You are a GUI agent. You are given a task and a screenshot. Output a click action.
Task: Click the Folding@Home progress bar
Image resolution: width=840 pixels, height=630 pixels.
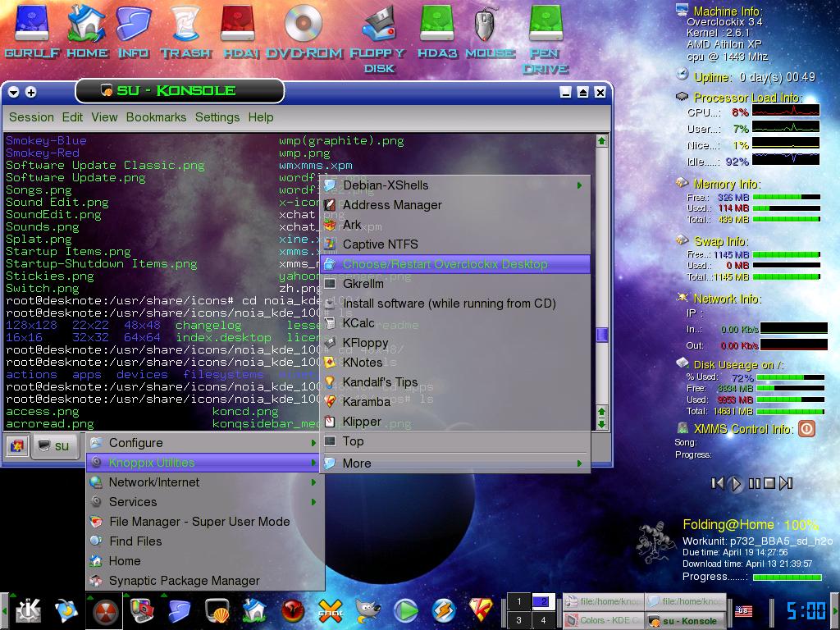(x=787, y=577)
